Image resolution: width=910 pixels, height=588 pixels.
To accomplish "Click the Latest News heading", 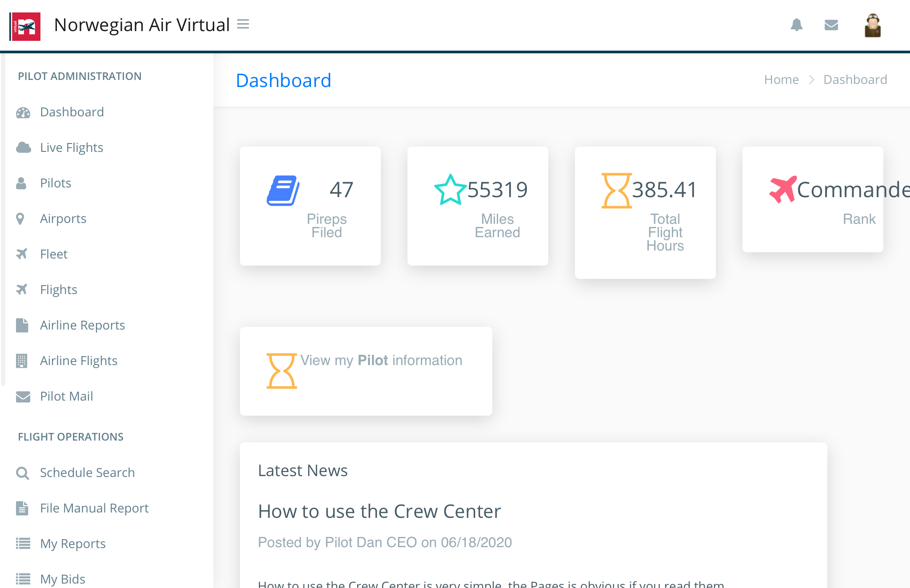I will [303, 471].
